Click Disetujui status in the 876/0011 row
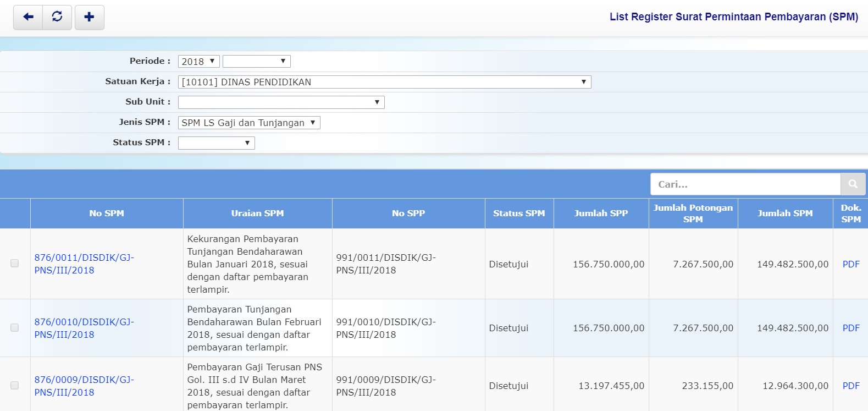Screen dimensions: 868x411 [508, 264]
